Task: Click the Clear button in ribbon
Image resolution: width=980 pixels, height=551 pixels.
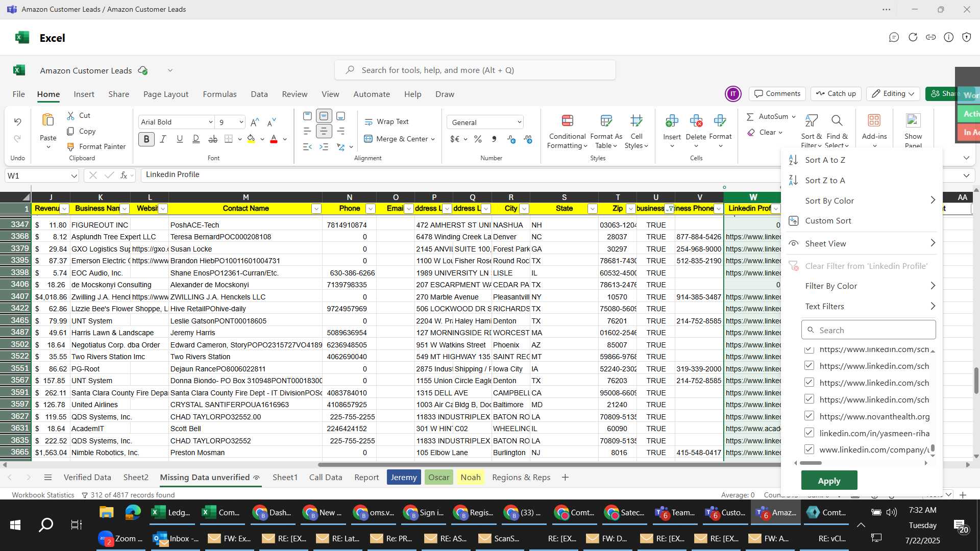Action: click(x=765, y=132)
